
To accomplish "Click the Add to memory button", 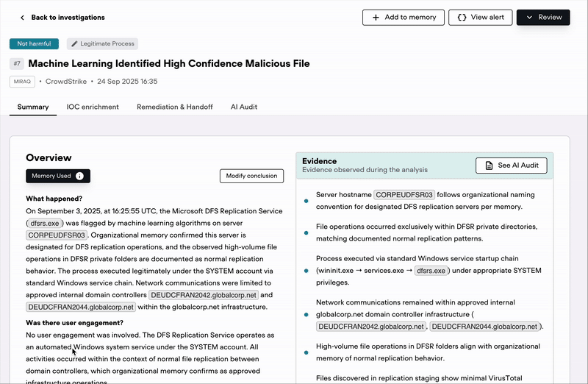I will point(404,17).
